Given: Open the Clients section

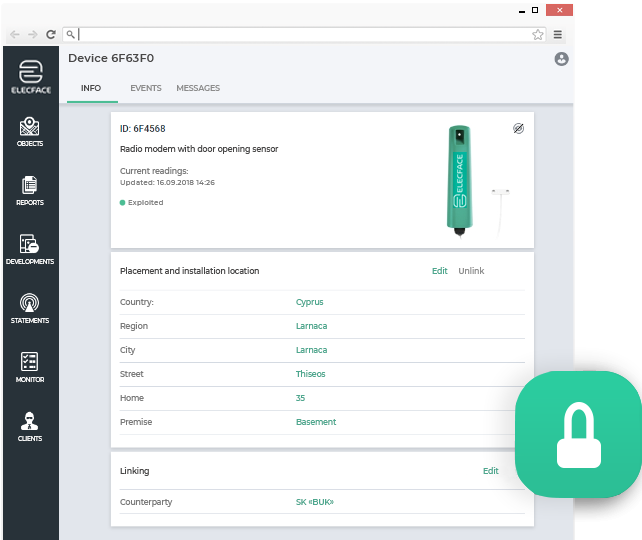Looking at the screenshot, I should [29, 427].
